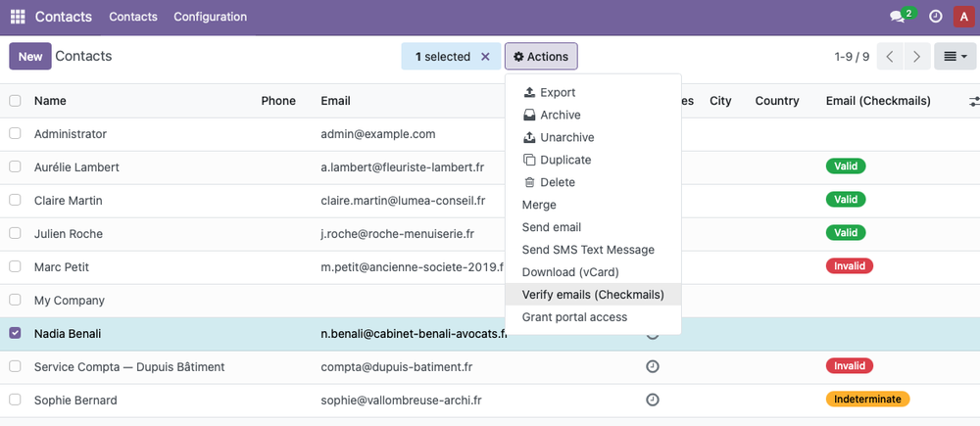Check the Marc Petit row checkbox

tap(15, 266)
